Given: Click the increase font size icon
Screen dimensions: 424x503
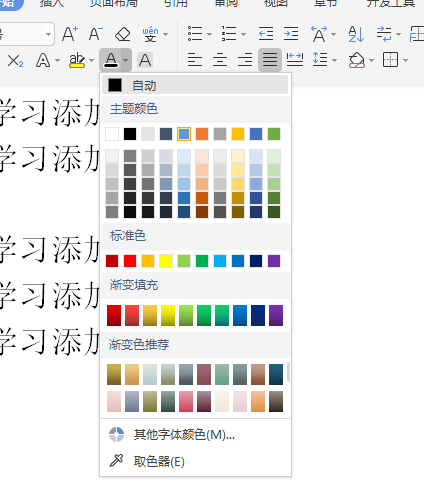Looking at the screenshot, I should coord(70,34).
